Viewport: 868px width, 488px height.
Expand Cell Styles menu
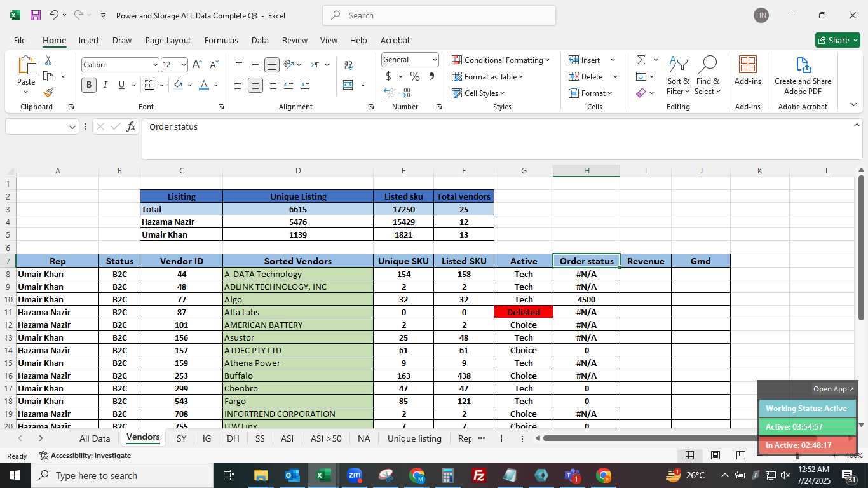tap(478, 93)
